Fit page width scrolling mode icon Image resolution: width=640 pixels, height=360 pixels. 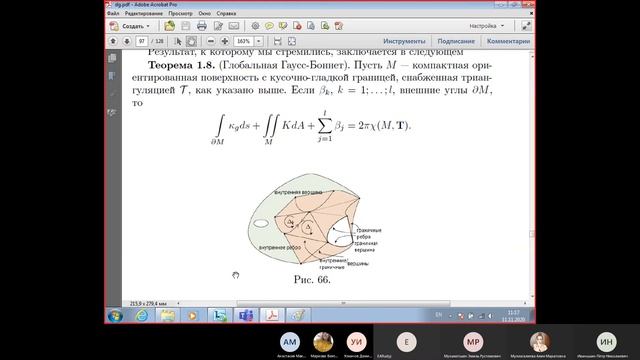click(x=278, y=41)
